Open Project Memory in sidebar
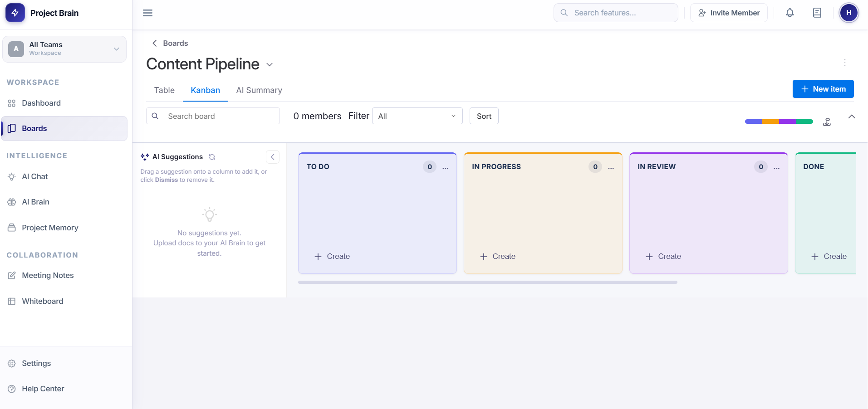Screen dimensions: 868x409 pyautogui.click(x=64, y=228)
